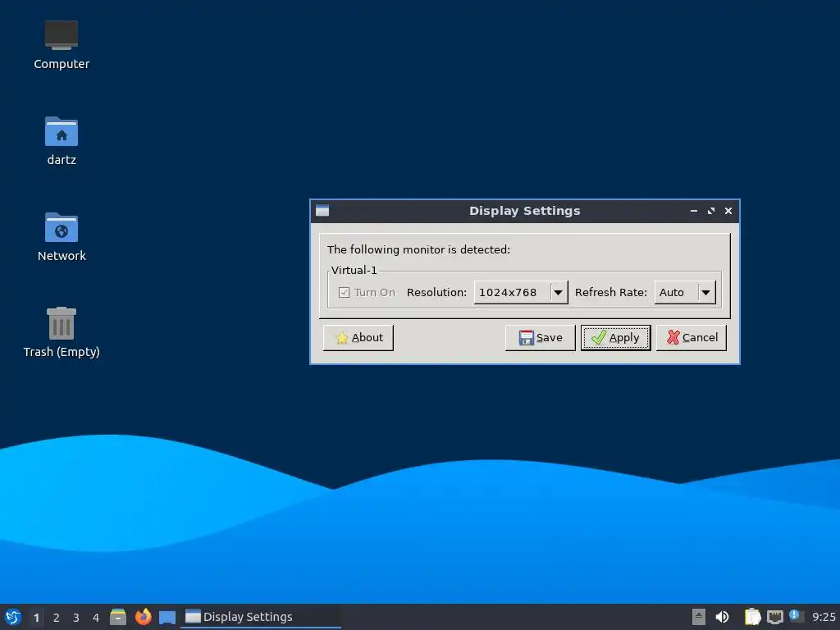Apply the display settings

click(x=615, y=337)
